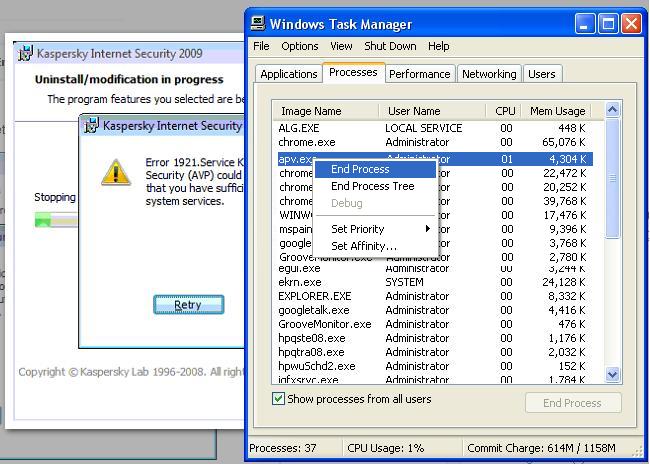
Task: Sort processes by Mem Usage column
Action: (x=557, y=111)
